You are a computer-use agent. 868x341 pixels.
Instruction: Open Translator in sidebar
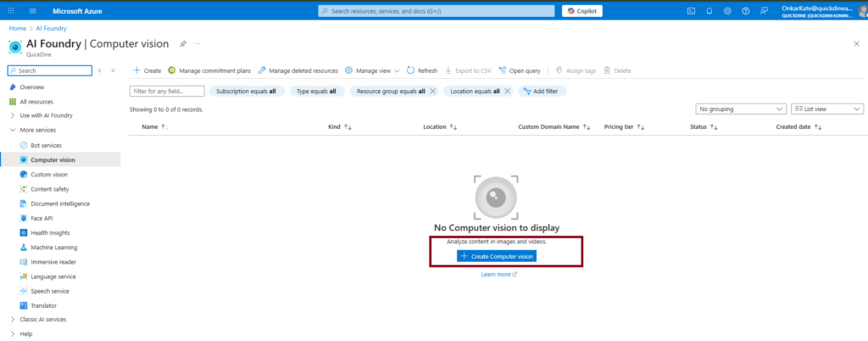coord(43,305)
